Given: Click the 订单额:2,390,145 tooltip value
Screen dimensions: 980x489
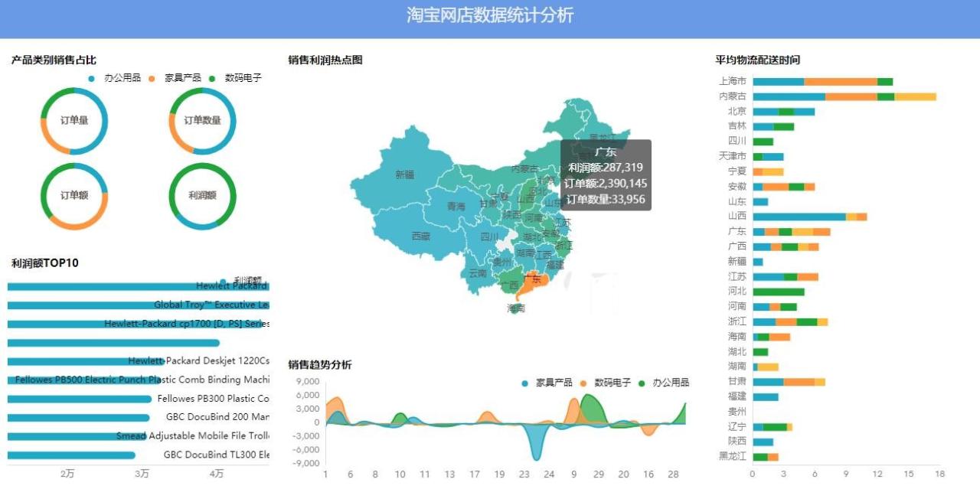Looking at the screenshot, I should [x=606, y=184].
